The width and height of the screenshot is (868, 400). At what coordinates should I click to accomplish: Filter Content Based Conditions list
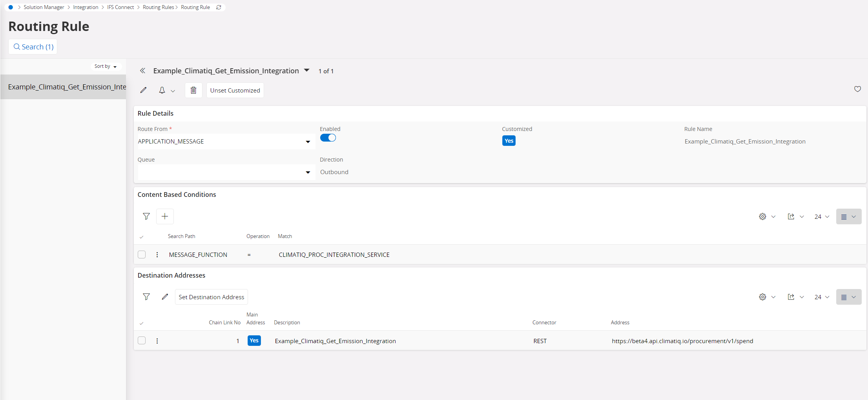coord(146,216)
